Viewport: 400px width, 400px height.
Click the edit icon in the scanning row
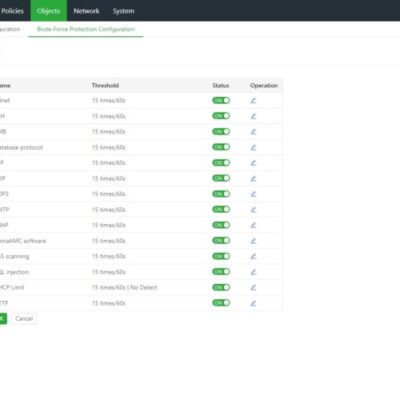click(x=253, y=256)
